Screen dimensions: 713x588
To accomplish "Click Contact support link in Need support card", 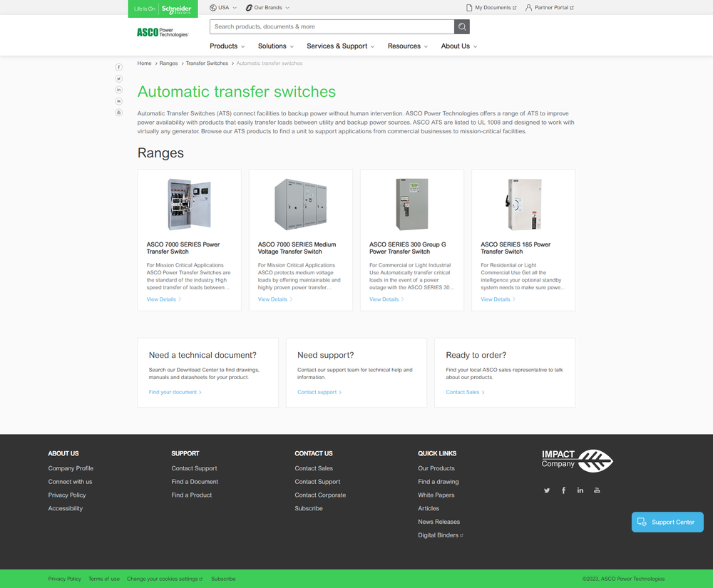I will (319, 392).
